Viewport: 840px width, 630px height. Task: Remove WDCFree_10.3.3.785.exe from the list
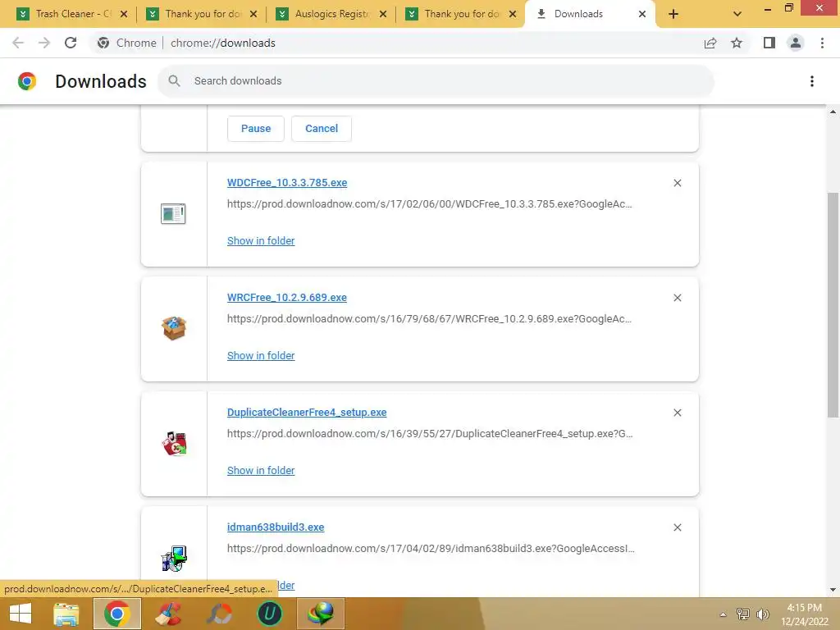(x=677, y=183)
